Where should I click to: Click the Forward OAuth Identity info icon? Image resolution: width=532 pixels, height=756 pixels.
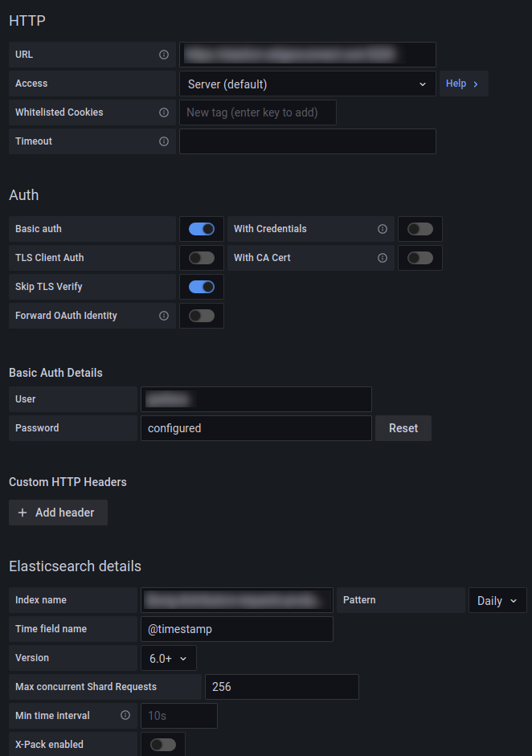tap(163, 316)
